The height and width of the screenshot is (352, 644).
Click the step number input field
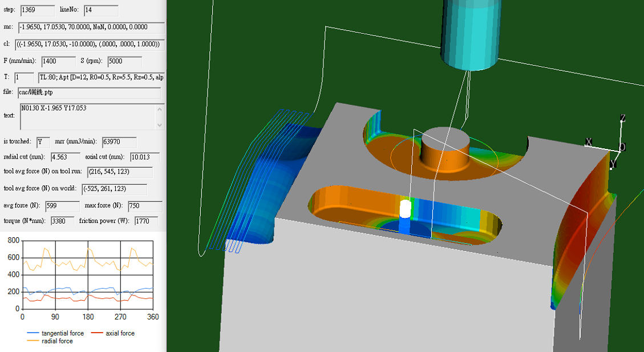click(38, 10)
